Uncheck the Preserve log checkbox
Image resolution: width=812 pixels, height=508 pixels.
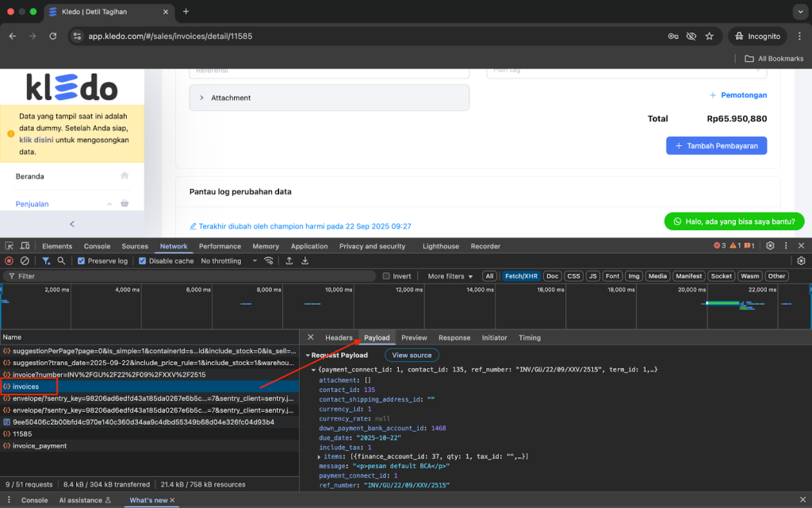[x=82, y=260]
